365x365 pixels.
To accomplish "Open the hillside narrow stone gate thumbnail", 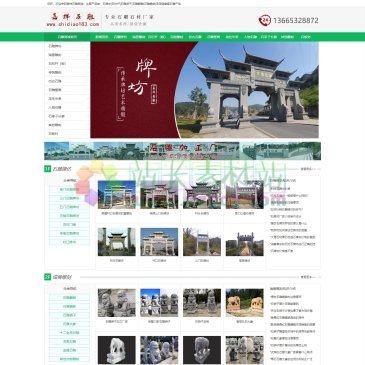I will pos(202,242).
